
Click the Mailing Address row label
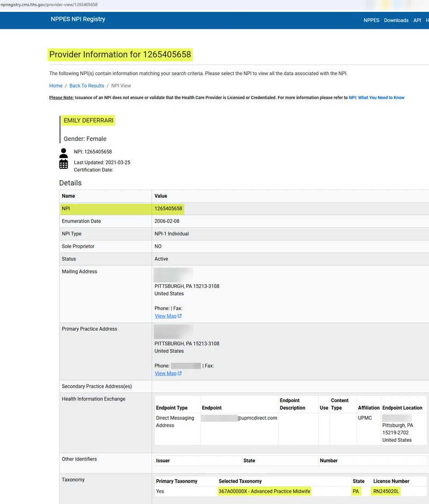point(79,272)
